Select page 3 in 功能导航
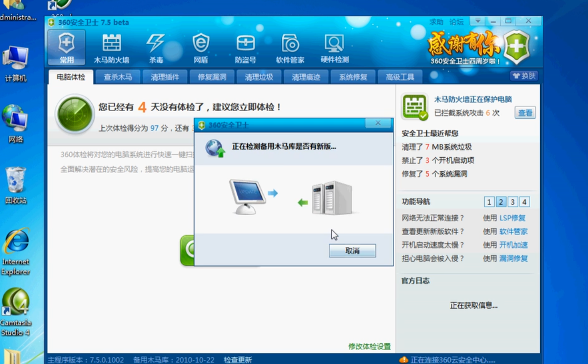Screen dimensions: 588x364 pos(513,202)
